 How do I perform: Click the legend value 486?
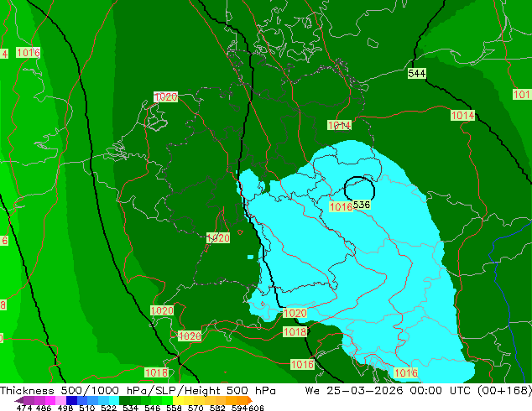pos(44,408)
